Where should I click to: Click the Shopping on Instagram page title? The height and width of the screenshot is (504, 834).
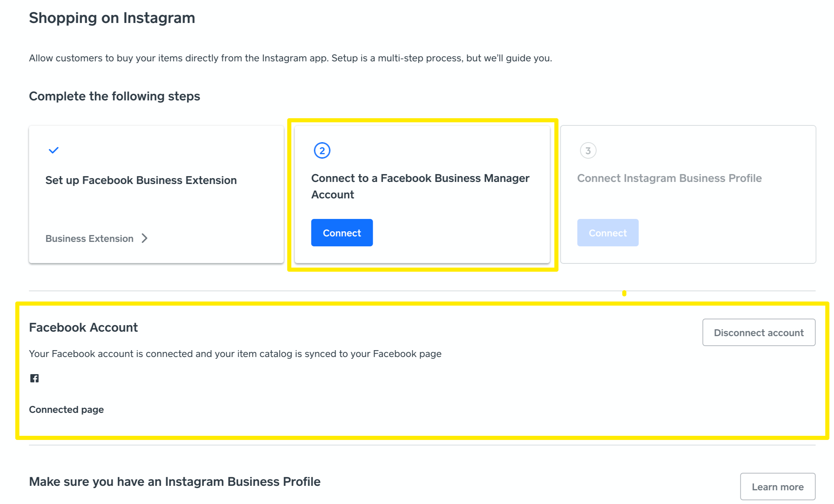(x=112, y=18)
